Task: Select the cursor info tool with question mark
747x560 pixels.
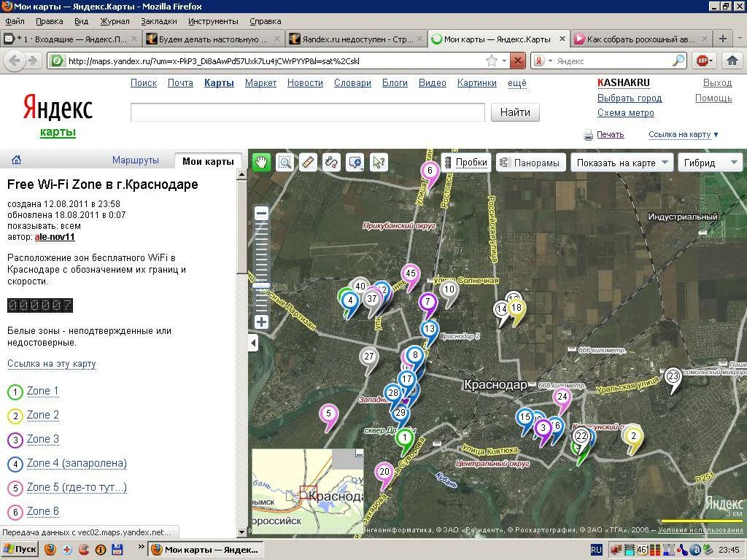Action: click(x=379, y=163)
